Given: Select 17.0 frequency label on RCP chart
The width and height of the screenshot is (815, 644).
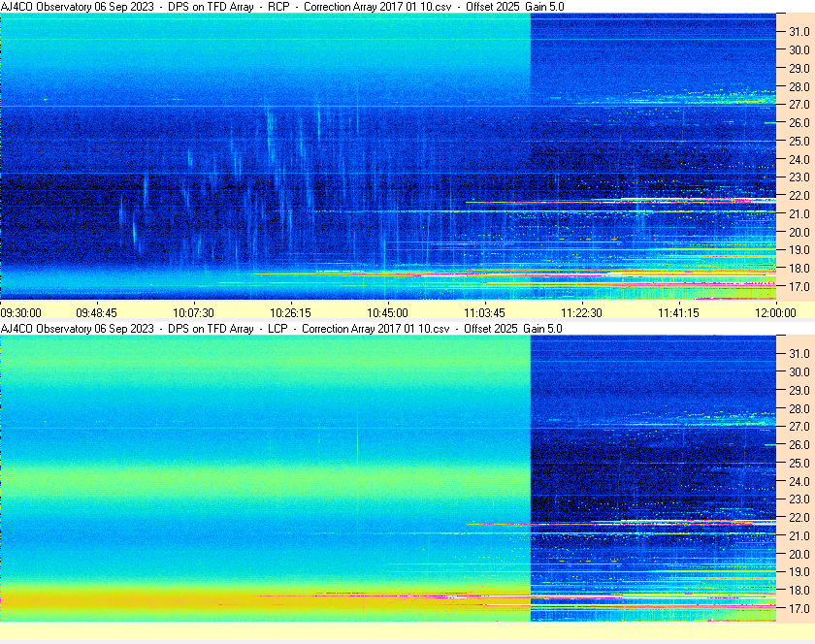Looking at the screenshot, I should [799, 286].
